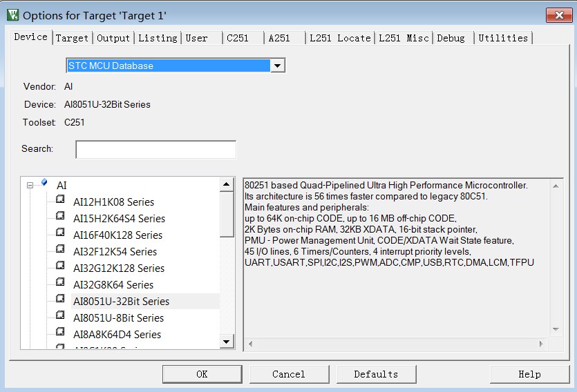Choose AI16F40K128 Series device
The image size is (577, 392).
click(x=117, y=235)
